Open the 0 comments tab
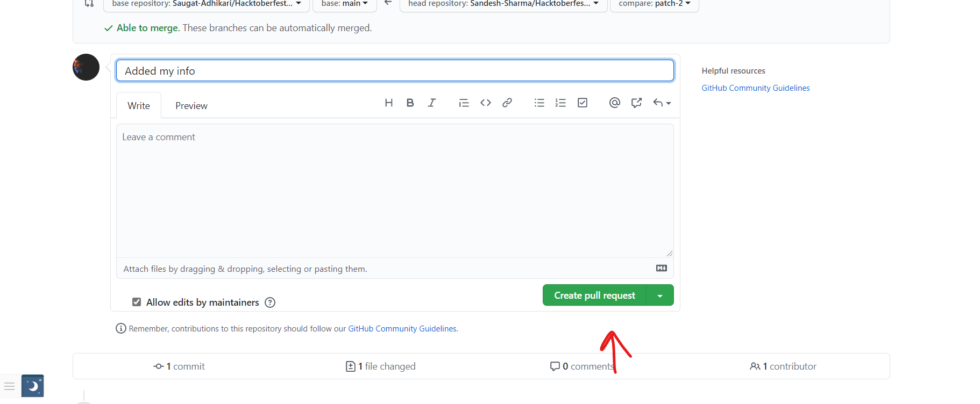 click(582, 366)
